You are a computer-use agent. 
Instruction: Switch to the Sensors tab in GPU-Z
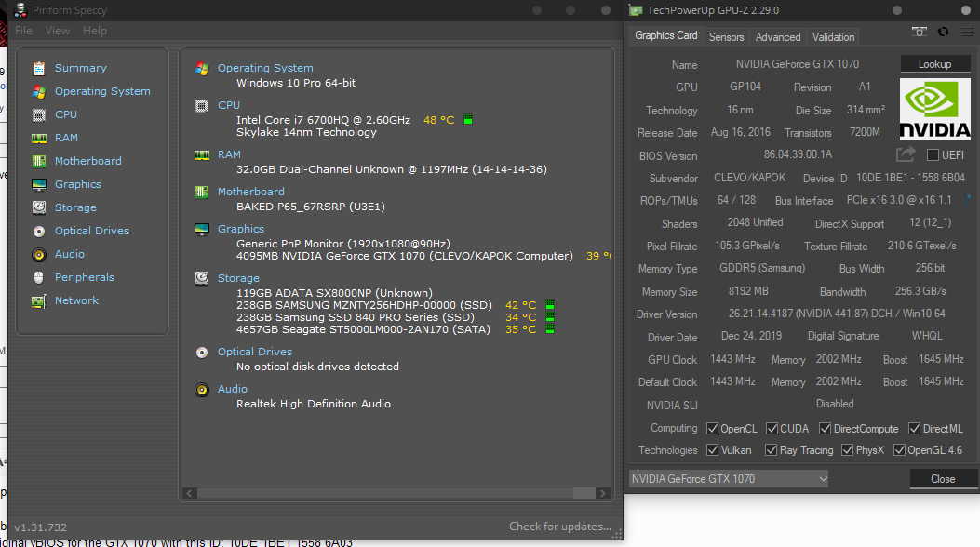click(726, 37)
